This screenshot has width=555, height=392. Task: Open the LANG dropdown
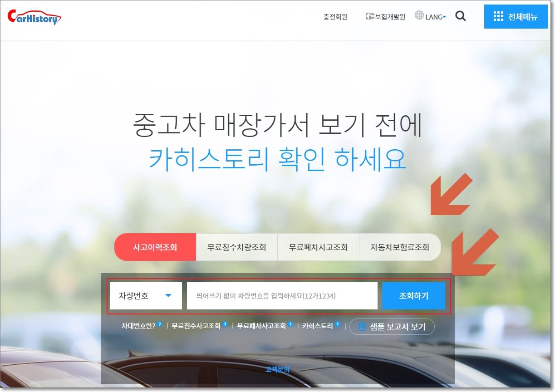click(436, 17)
